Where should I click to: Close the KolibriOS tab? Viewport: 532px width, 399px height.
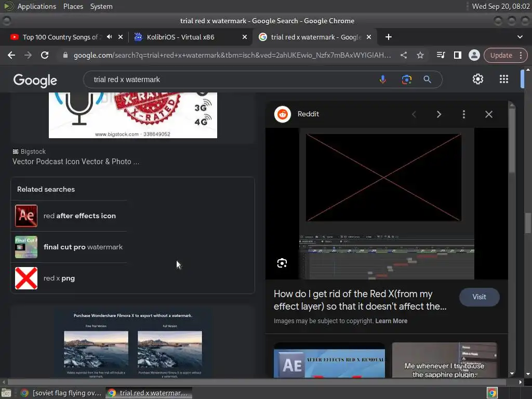point(244,37)
